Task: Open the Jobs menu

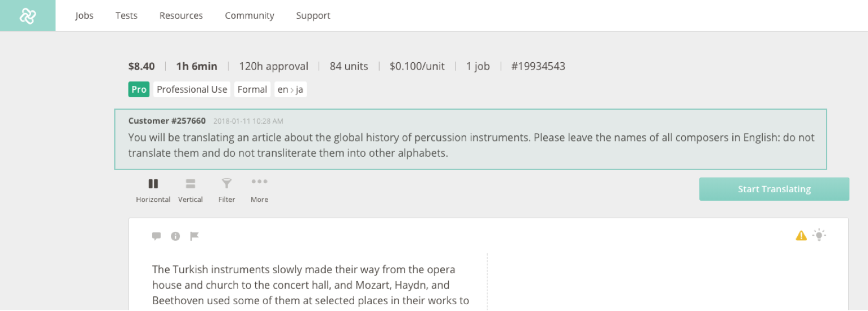Action: [x=84, y=16]
